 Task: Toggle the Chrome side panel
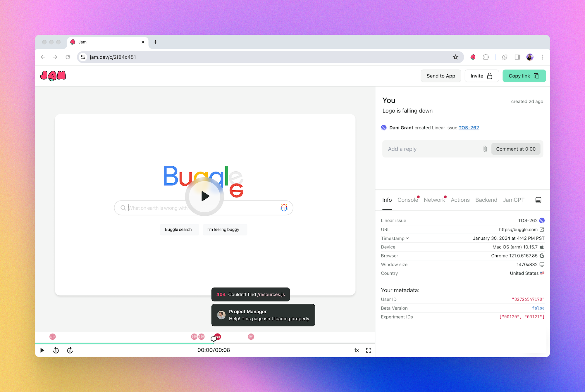(517, 57)
